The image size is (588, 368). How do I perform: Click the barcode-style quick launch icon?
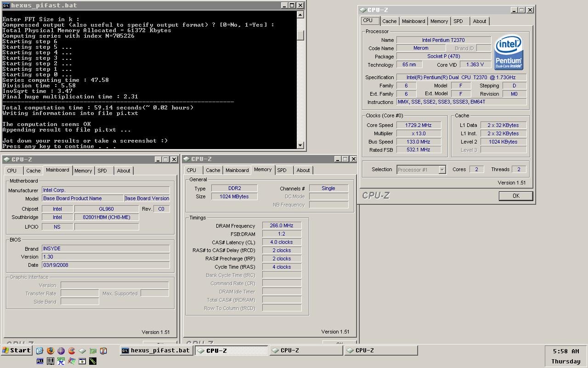(x=51, y=361)
